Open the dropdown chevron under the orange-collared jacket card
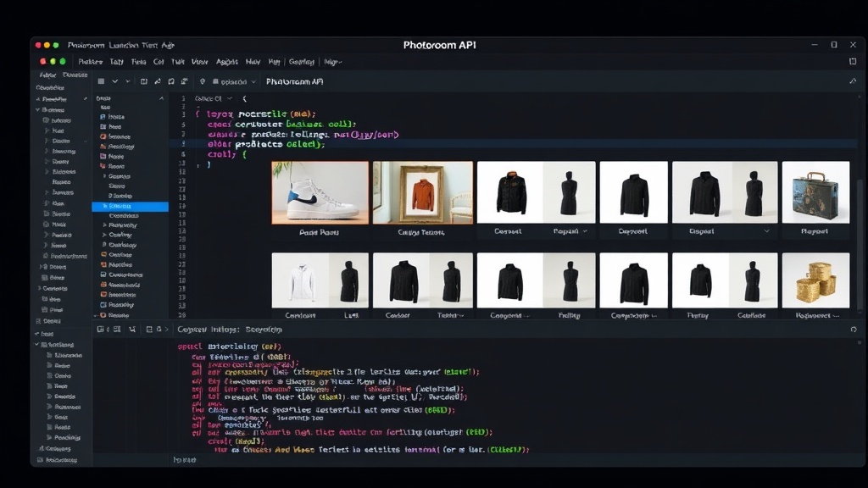The width and height of the screenshot is (868, 488). point(585,231)
